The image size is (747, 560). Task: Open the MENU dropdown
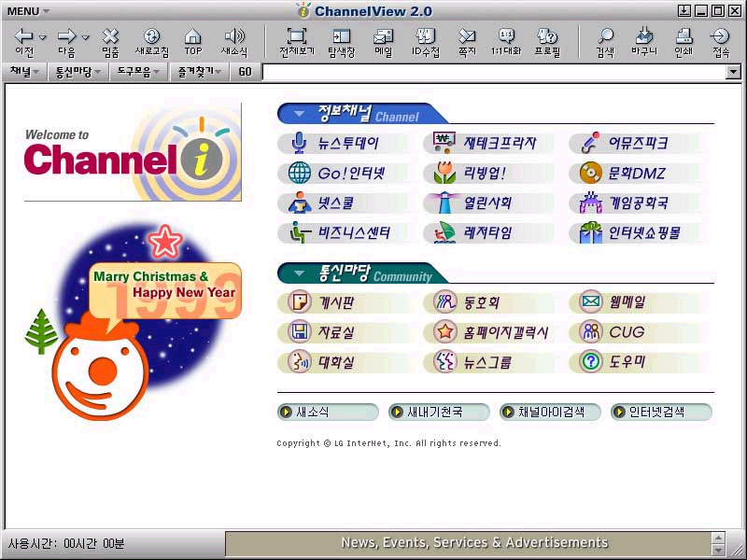tap(28, 11)
